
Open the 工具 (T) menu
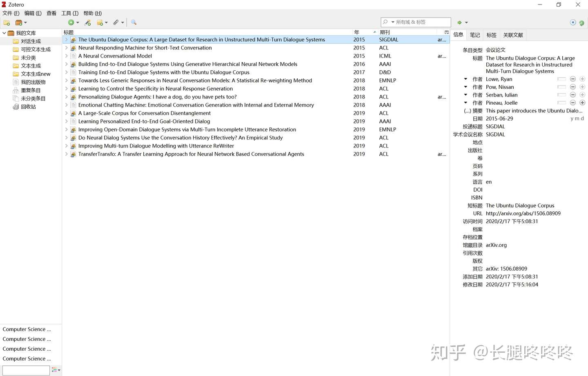pos(70,13)
